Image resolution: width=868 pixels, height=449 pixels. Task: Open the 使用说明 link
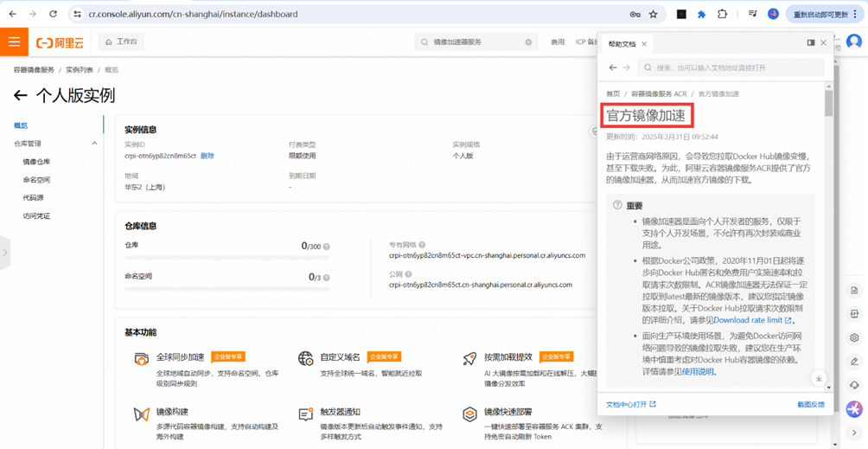pyautogui.click(x=699, y=372)
